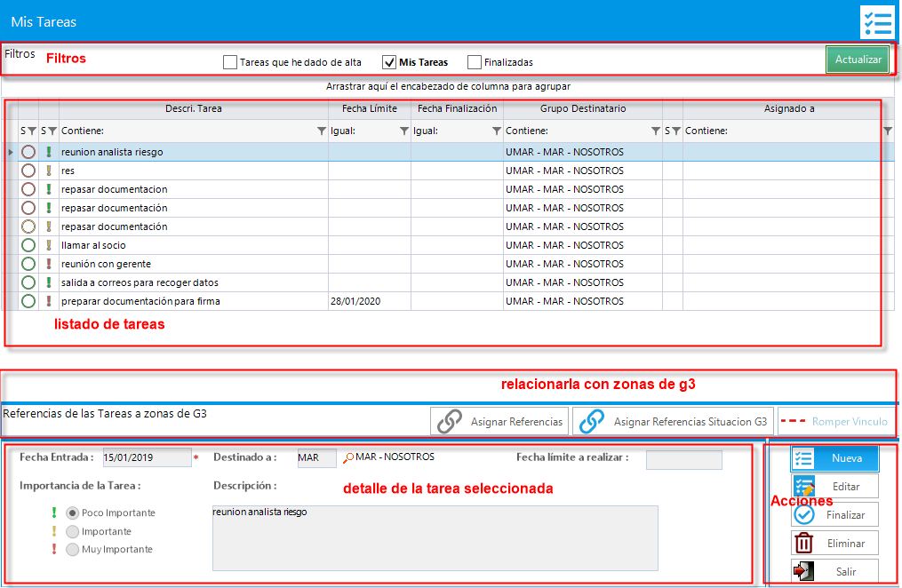
Task: Click the Descripción text area
Action: [435, 538]
